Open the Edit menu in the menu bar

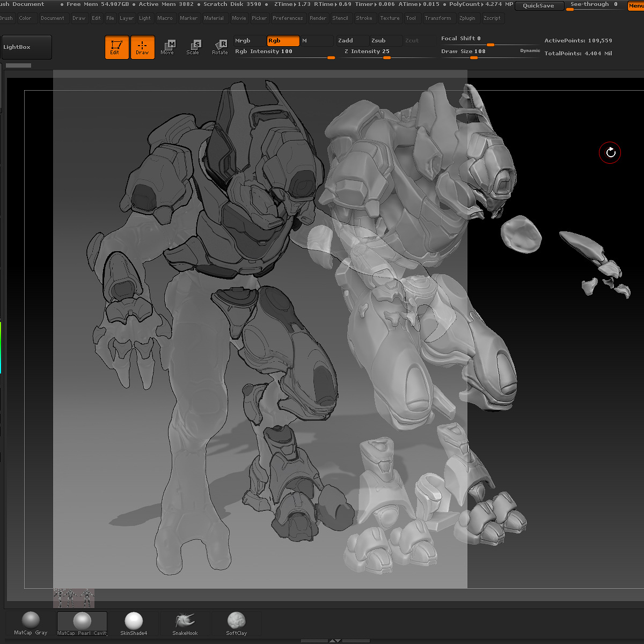(x=96, y=18)
